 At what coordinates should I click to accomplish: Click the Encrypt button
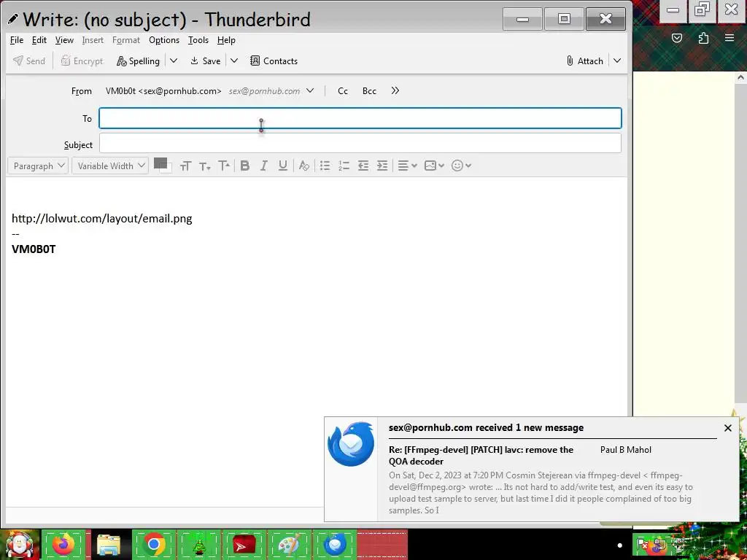pyautogui.click(x=82, y=61)
